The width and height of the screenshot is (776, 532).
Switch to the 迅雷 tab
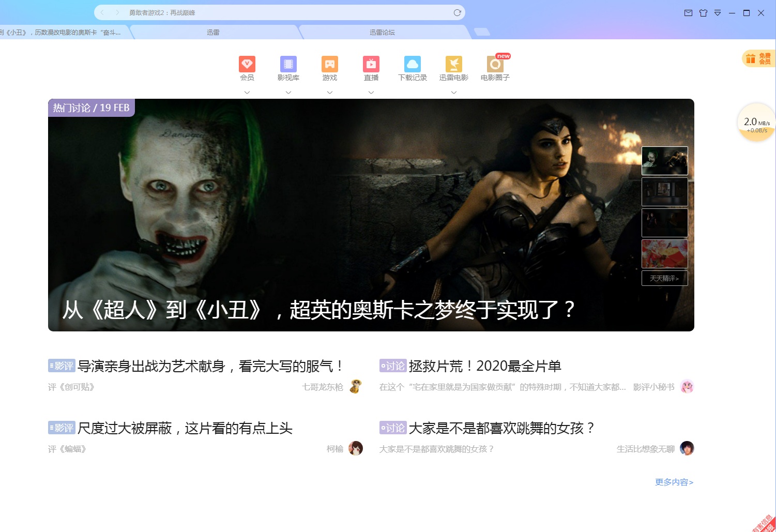click(x=214, y=32)
